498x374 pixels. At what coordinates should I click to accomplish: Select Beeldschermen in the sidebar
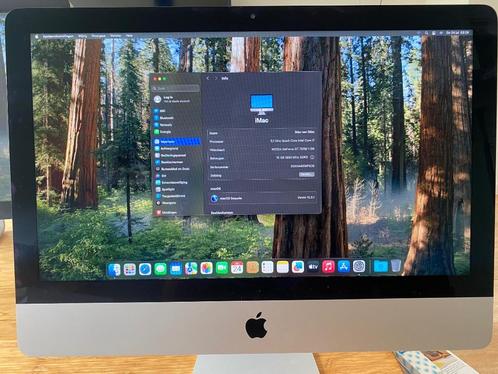click(x=176, y=162)
